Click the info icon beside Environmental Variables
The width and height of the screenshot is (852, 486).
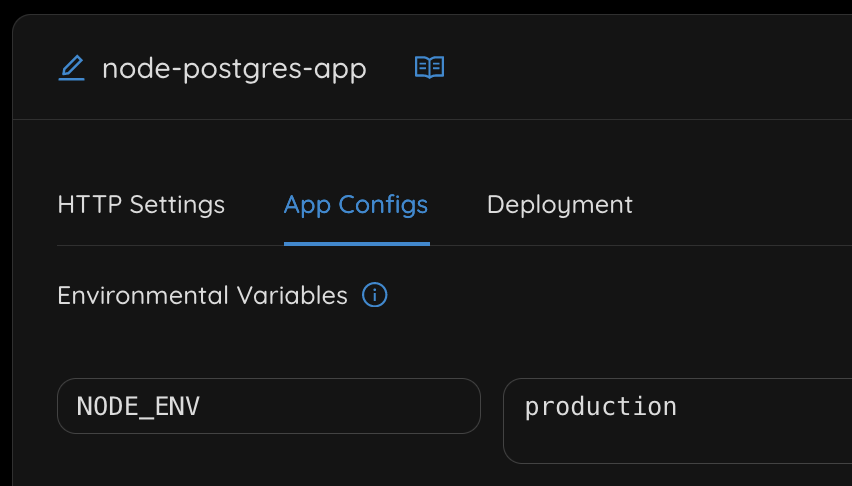click(374, 296)
